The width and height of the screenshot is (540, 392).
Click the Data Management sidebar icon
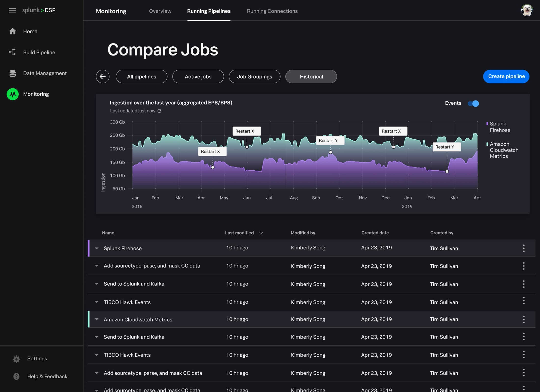[x=13, y=73]
